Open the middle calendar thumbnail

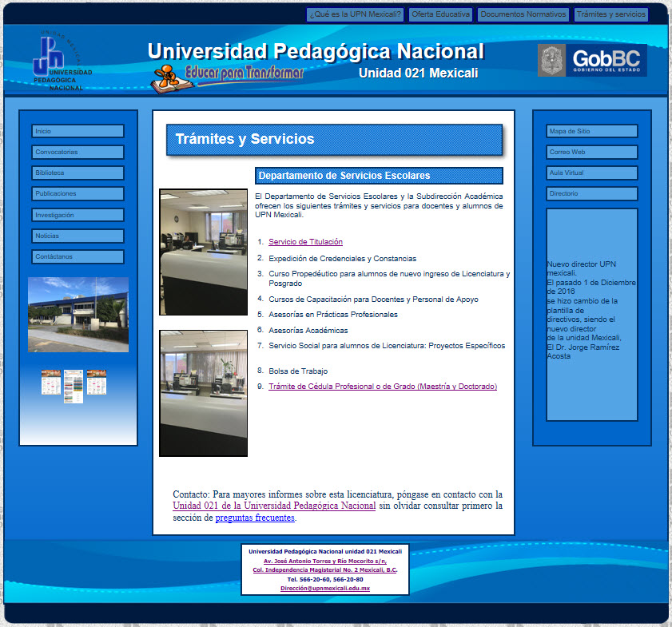coord(74,387)
